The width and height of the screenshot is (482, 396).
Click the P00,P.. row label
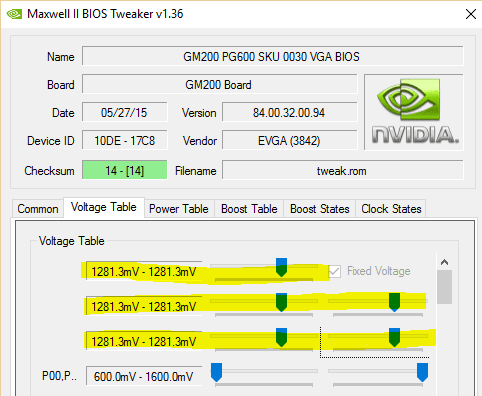point(59,376)
